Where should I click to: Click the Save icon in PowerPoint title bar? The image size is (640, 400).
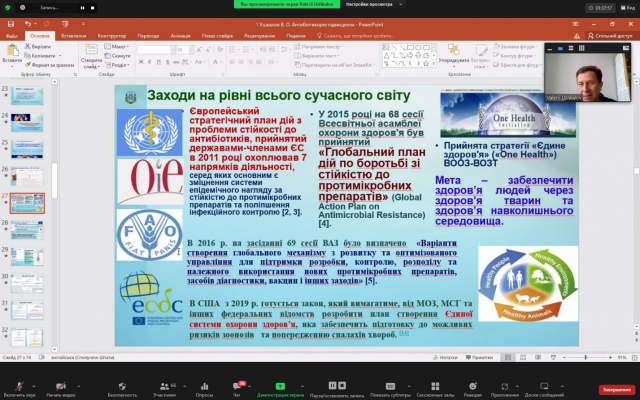pyautogui.click(x=11, y=24)
